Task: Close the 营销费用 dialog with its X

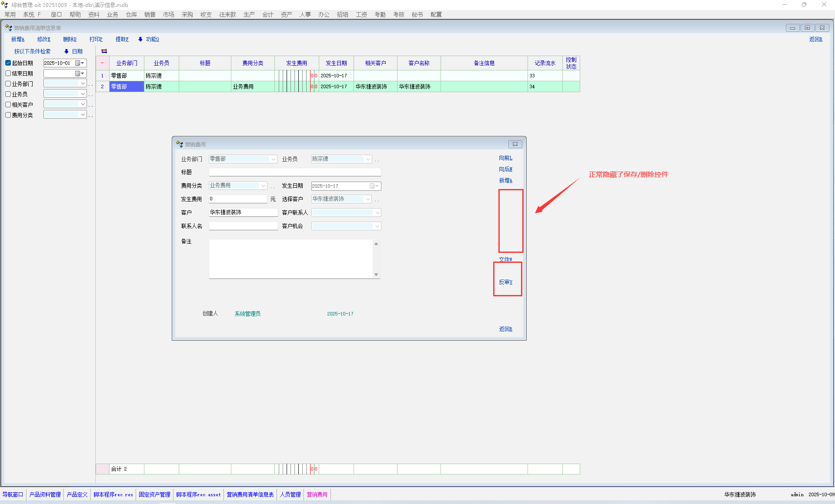Action: (x=515, y=144)
